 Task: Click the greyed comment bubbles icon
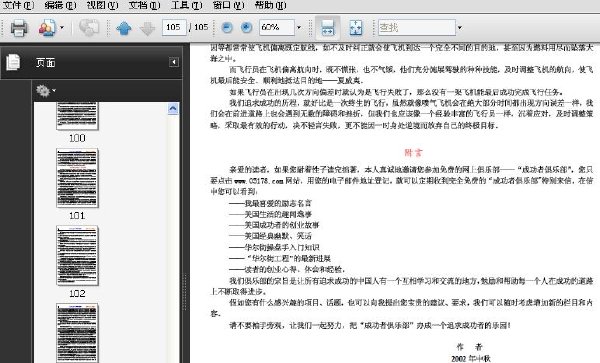pos(89,28)
